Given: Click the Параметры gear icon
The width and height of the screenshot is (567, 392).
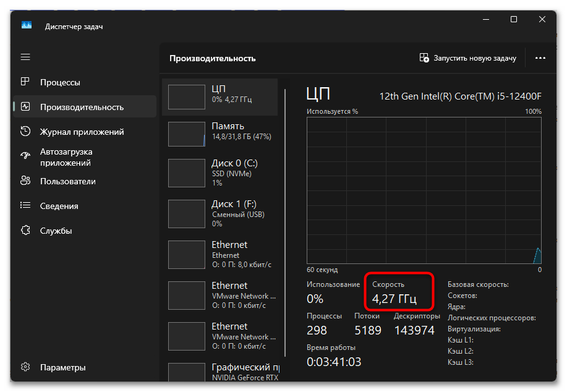Looking at the screenshot, I should (25, 367).
